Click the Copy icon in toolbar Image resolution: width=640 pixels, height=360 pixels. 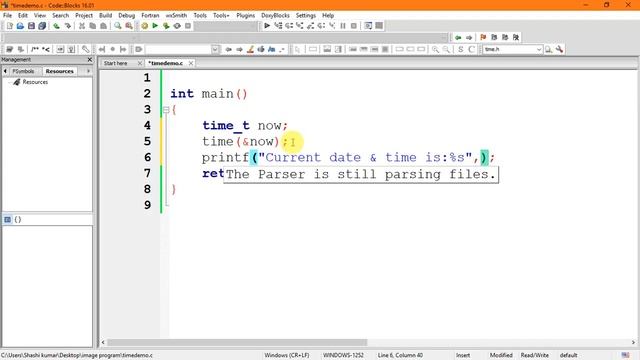pos(93,26)
